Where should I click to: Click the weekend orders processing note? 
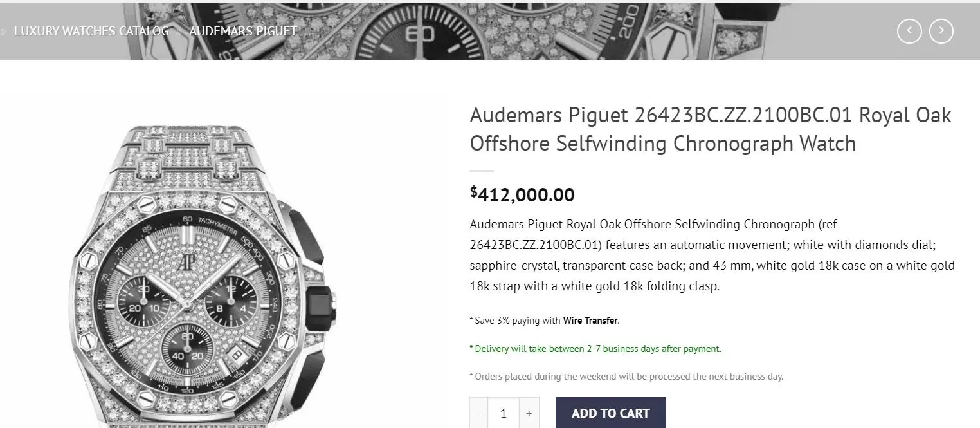click(x=626, y=377)
